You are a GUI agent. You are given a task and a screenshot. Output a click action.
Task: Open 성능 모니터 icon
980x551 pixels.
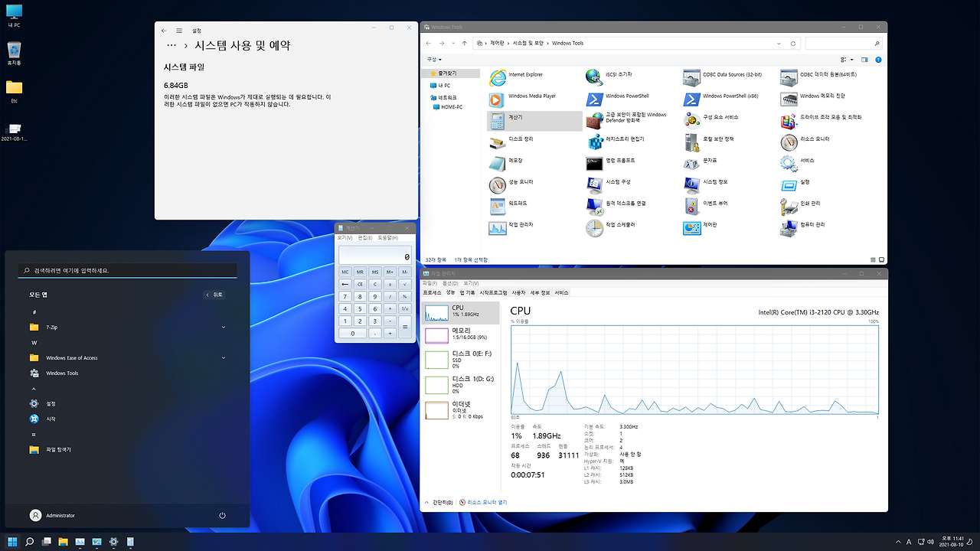click(x=497, y=184)
